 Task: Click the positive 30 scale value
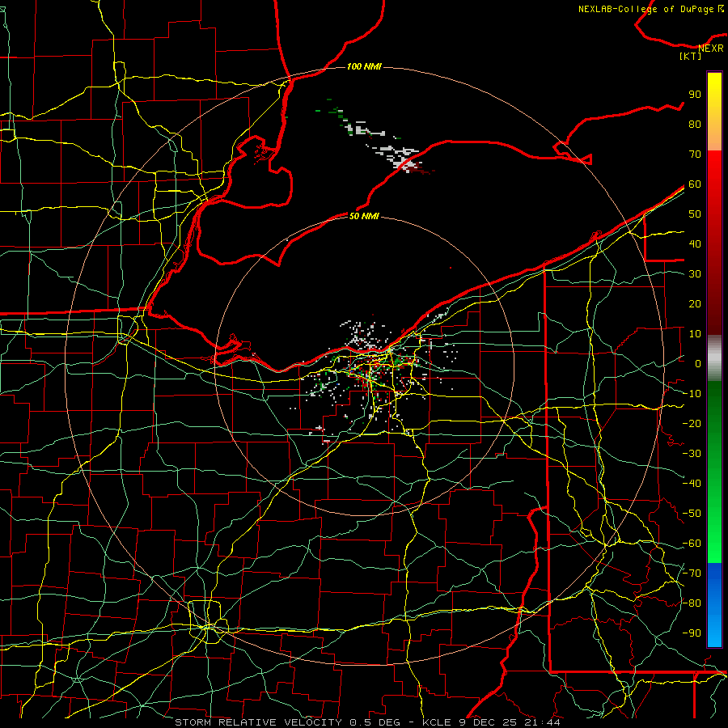pyautogui.click(x=695, y=274)
